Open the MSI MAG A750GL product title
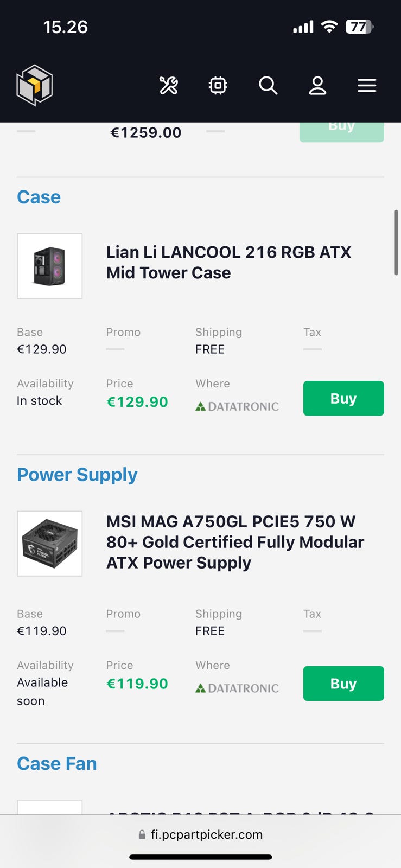 tap(235, 542)
